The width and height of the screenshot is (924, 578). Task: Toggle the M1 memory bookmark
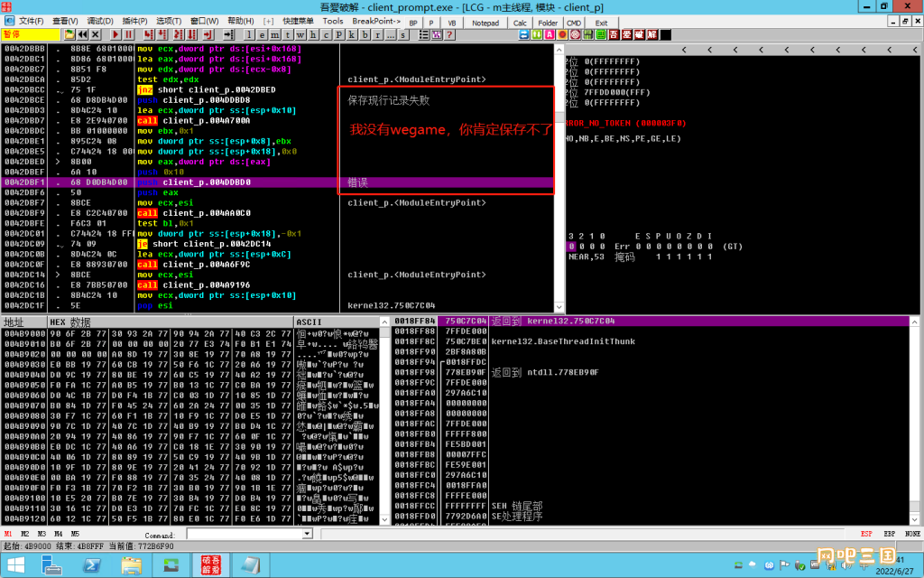[8, 535]
